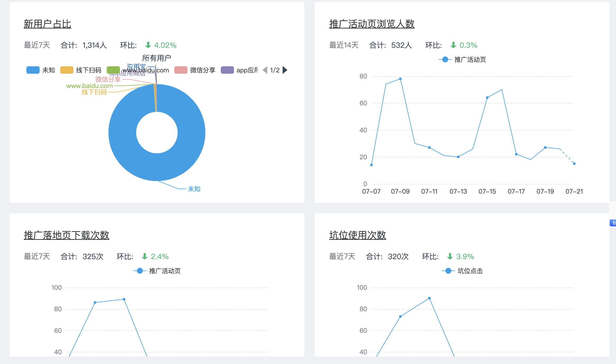The height and width of the screenshot is (364, 616).
Task: Go to previous legend page arrow
Action: pyautogui.click(x=265, y=70)
